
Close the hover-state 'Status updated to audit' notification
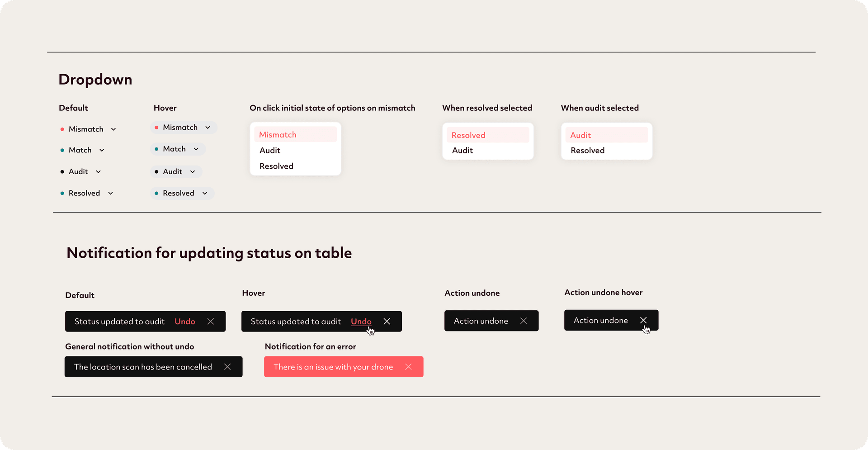tap(387, 322)
